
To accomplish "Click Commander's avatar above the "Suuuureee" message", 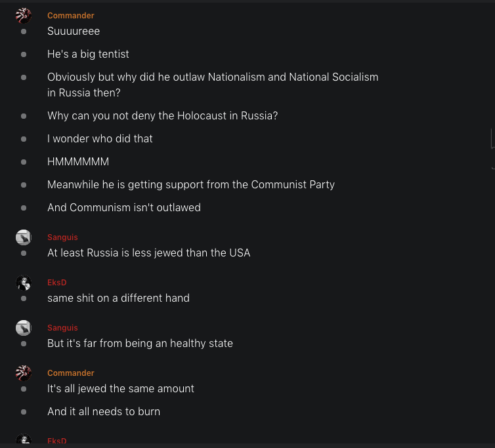I will (24, 16).
